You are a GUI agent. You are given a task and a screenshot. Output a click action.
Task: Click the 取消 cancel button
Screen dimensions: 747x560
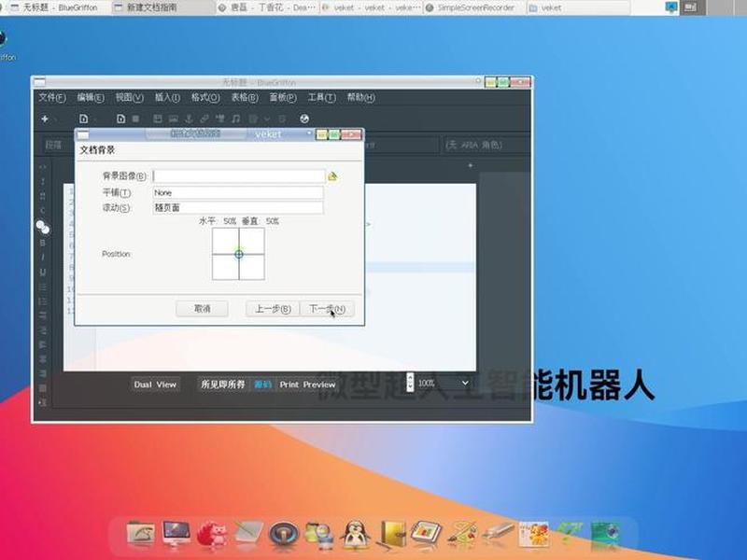click(x=202, y=309)
